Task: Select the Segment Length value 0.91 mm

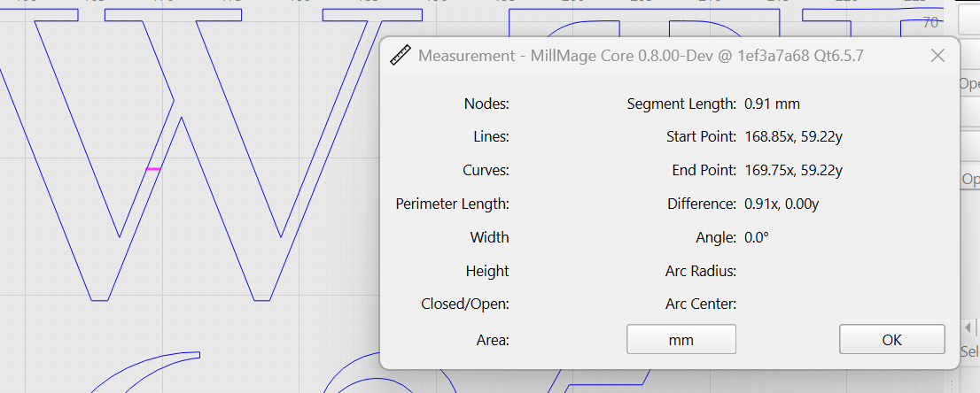Action: coord(772,104)
